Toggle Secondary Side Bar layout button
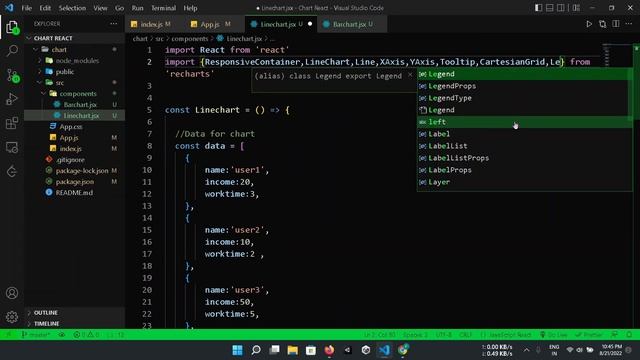Screen dimensions: 640x360 (561, 8)
